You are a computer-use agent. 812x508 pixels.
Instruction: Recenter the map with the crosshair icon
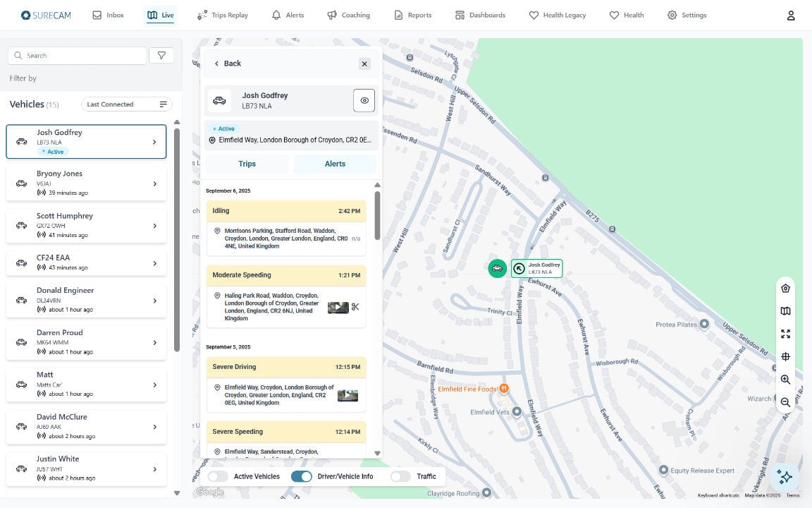pyautogui.click(x=785, y=356)
